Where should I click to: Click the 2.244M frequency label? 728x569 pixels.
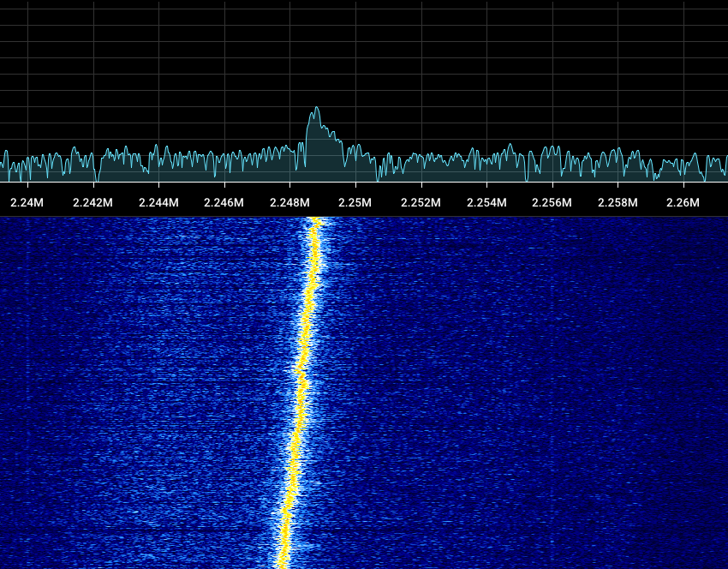[x=158, y=203]
